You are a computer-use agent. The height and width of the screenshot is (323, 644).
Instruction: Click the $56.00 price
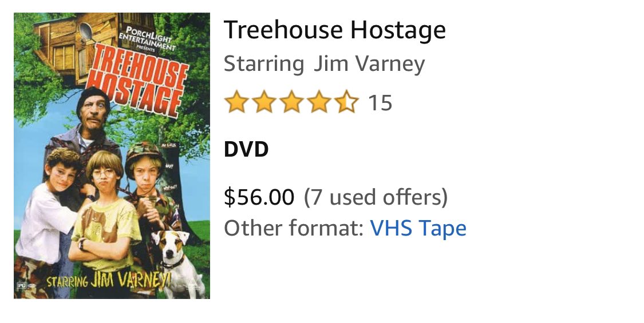(259, 197)
